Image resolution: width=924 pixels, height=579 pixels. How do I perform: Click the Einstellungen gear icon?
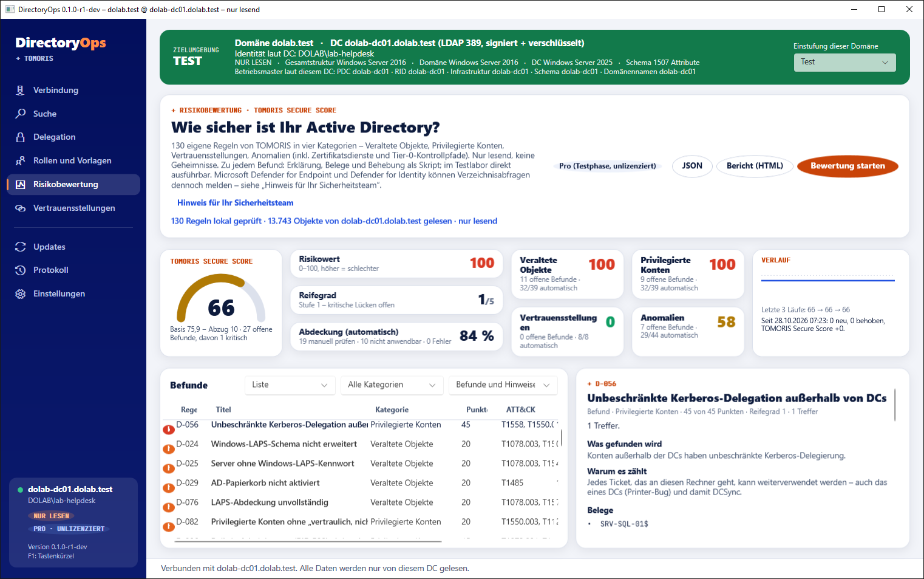pos(20,294)
